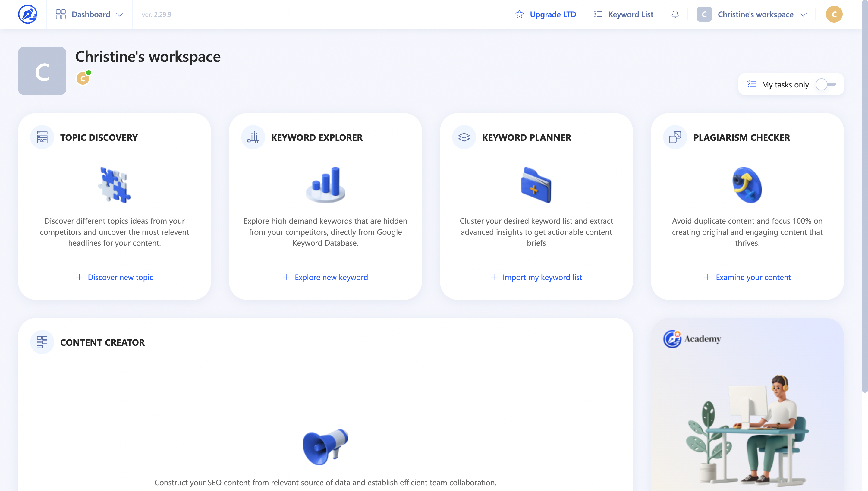
Task: Toggle the my-tasks list icon next to the switch
Action: coord(751,84)
